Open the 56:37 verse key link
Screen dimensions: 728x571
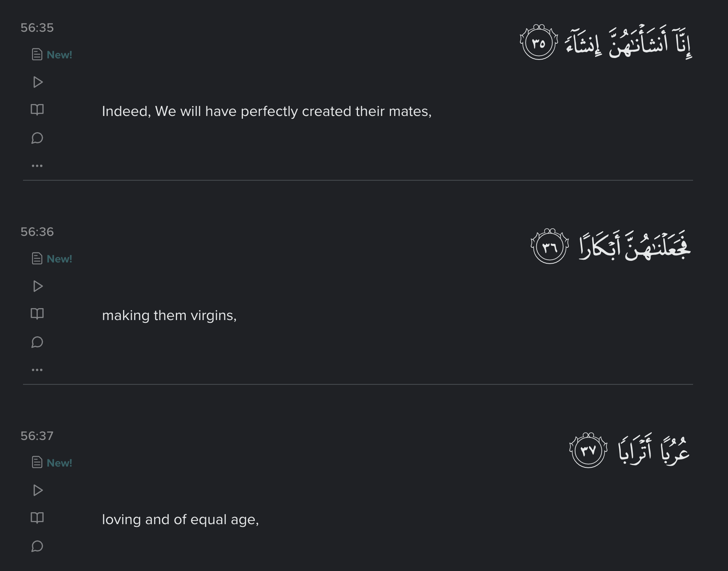[37, 436]
